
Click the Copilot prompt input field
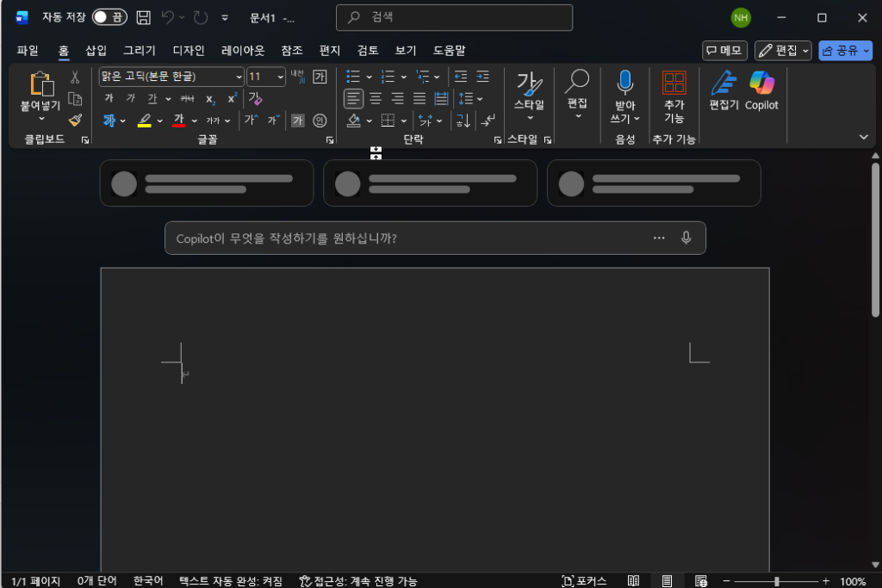[x=405, y=238]
